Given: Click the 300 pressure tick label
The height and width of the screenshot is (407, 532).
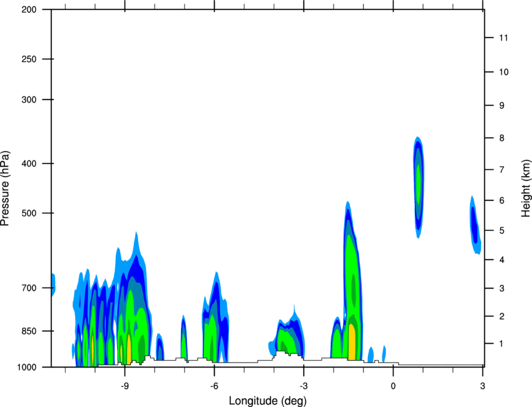Looking at the screenshot, I should (x=29, y=100).
